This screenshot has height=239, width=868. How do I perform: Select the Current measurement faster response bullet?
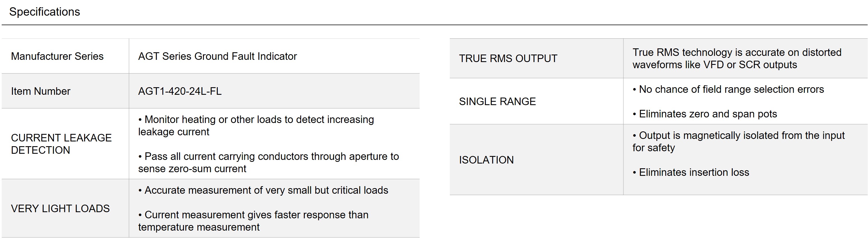(253, 221)
